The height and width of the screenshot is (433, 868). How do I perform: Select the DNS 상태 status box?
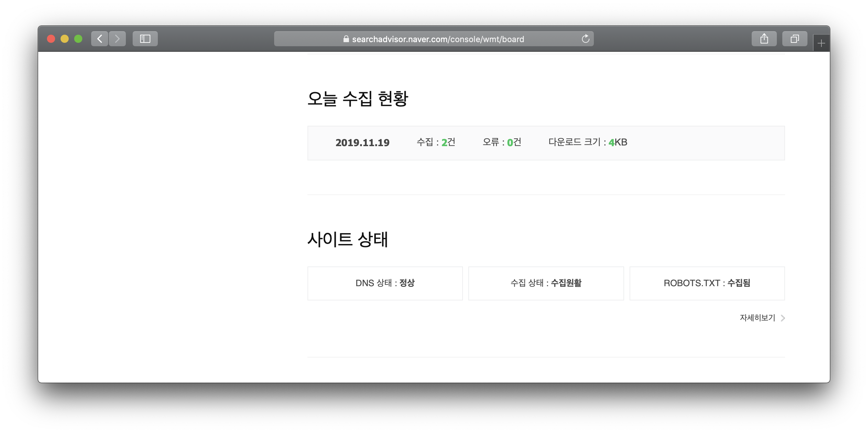point(385,283)
